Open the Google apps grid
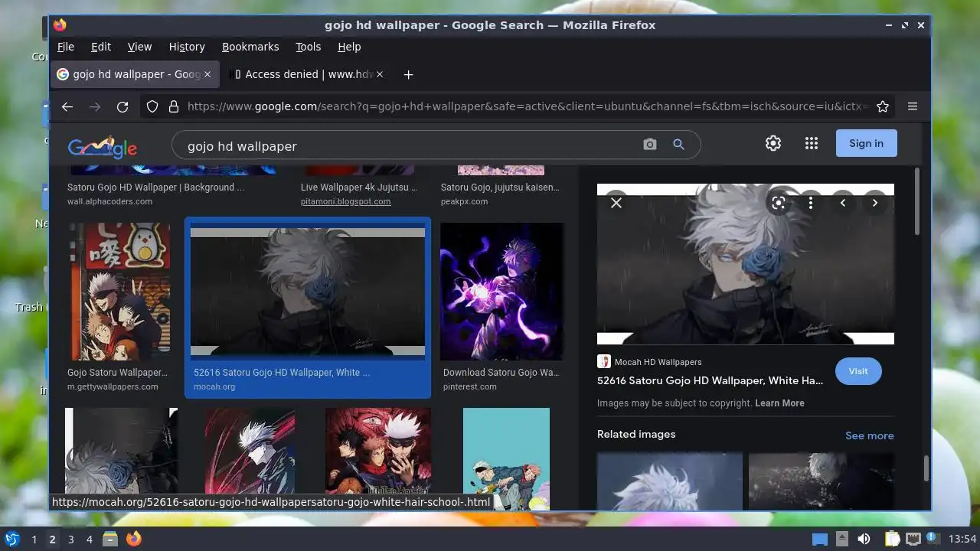This screenshot has width=980, height=551. coord(812,143)
